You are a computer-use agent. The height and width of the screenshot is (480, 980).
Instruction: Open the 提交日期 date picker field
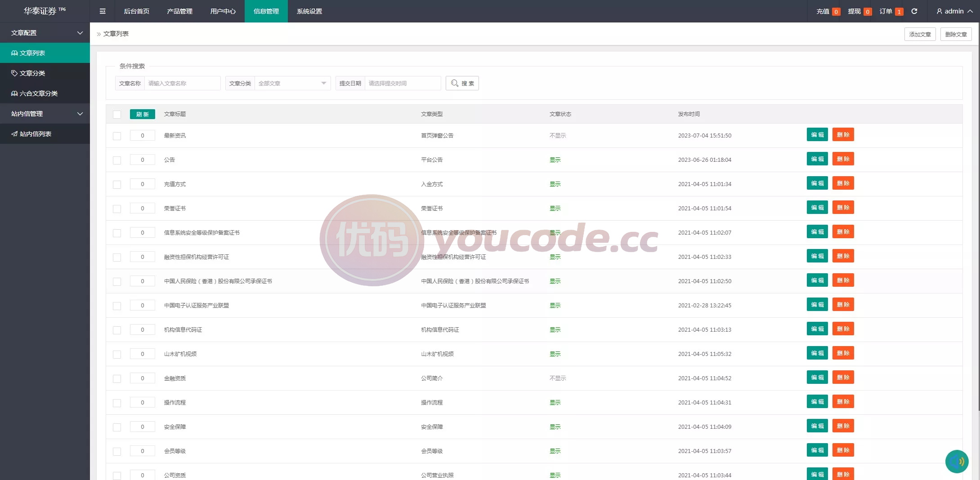tap(403, 83)
